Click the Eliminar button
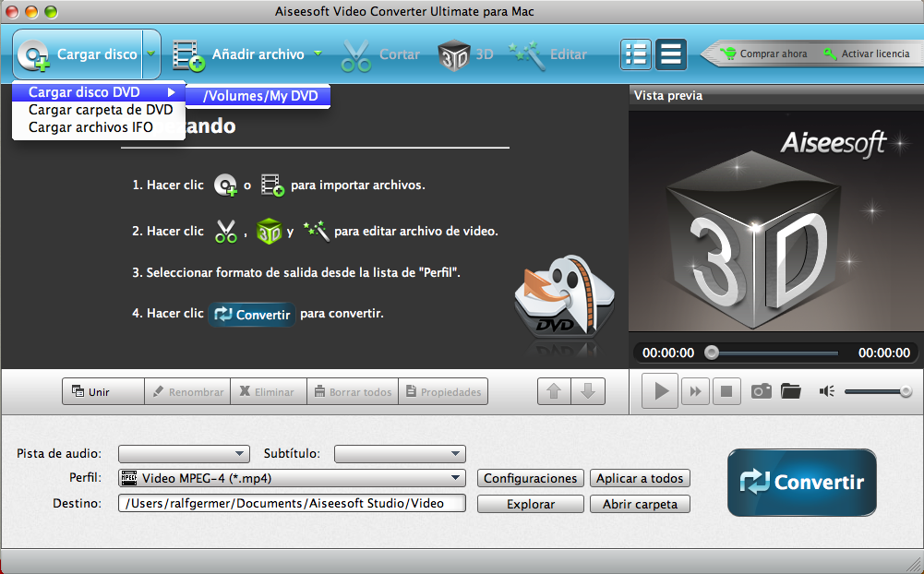The height and width of the screenshot is (574, 924). [269, 392]
